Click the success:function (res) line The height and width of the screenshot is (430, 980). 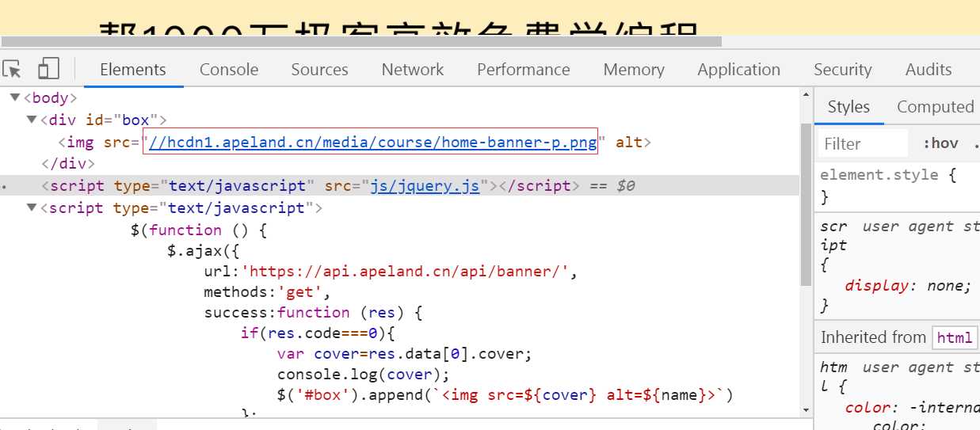pyautogui.click(x=313, y=313)
